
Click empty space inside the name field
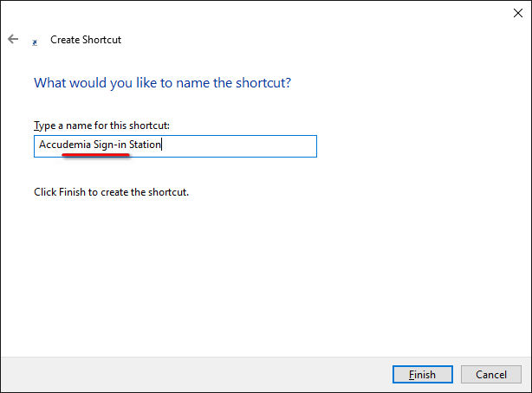[x=239, y=146]
